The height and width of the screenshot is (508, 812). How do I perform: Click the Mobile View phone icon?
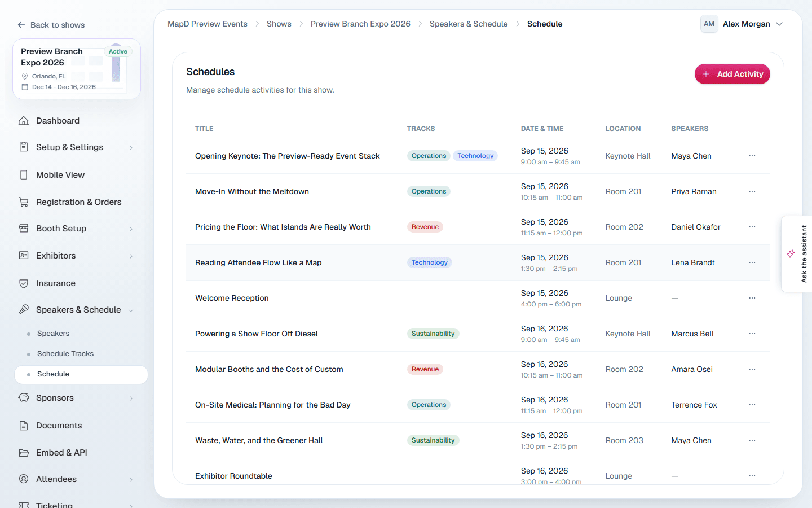pyautogui.click(x=24, y=175)
